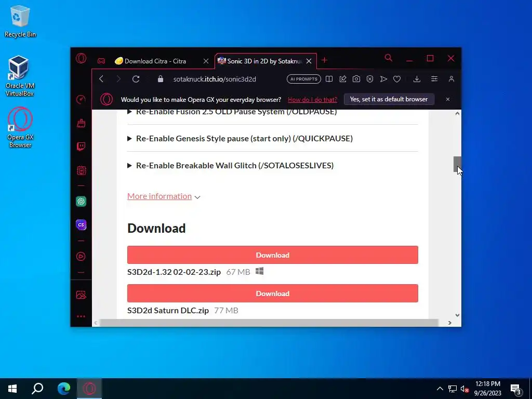Viewport: 532px width, 399px height.
Task: Open the Windows Start menu
Action: (x=12, y=389)
